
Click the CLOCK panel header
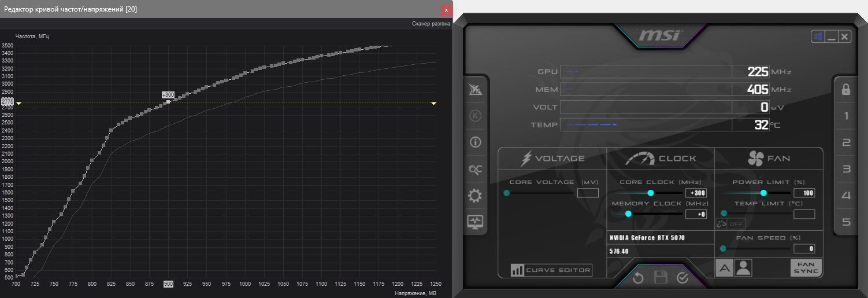pyautogui.click(x=661, y=158)
